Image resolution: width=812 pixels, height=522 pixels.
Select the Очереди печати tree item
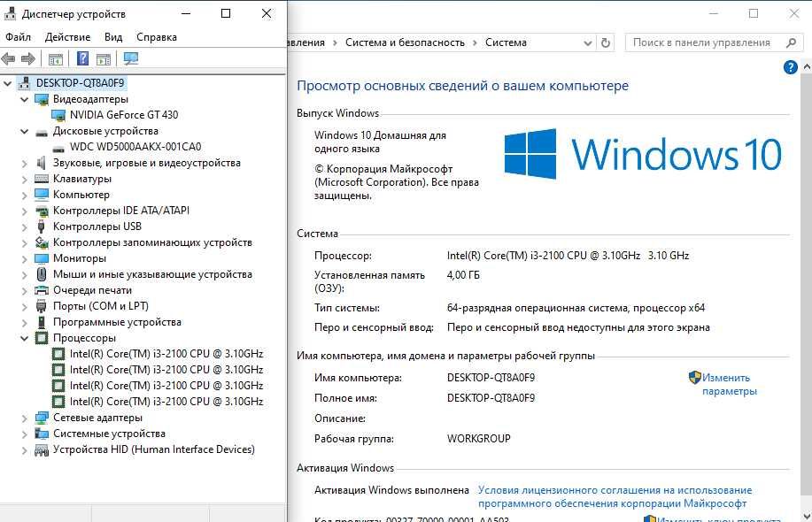click(x=92, y=290)
